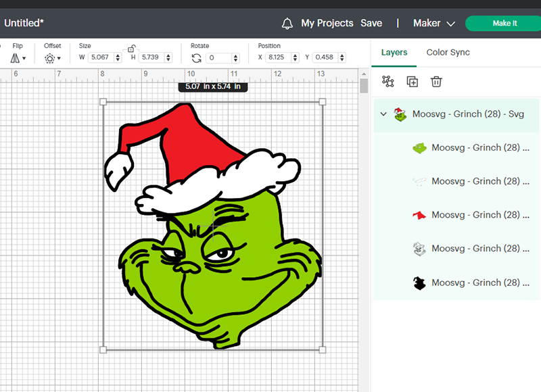Image resolution: width=541 pixels, height=392 pixels.
Task: Toggle the size aspect ratio lock
Action: click(x=131, y=48)
